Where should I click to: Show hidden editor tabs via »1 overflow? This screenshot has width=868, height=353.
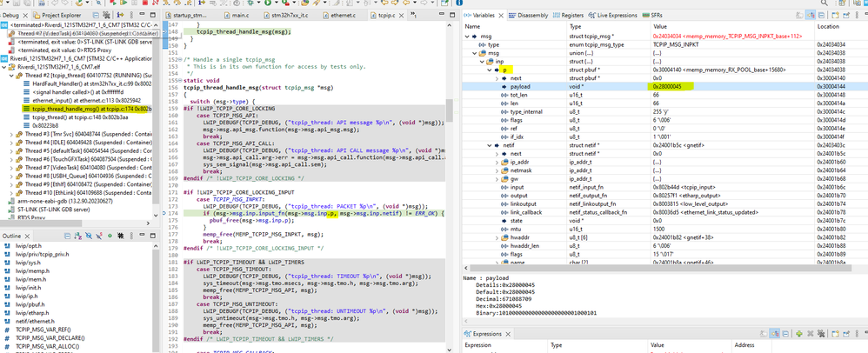[x=413, y=15]
